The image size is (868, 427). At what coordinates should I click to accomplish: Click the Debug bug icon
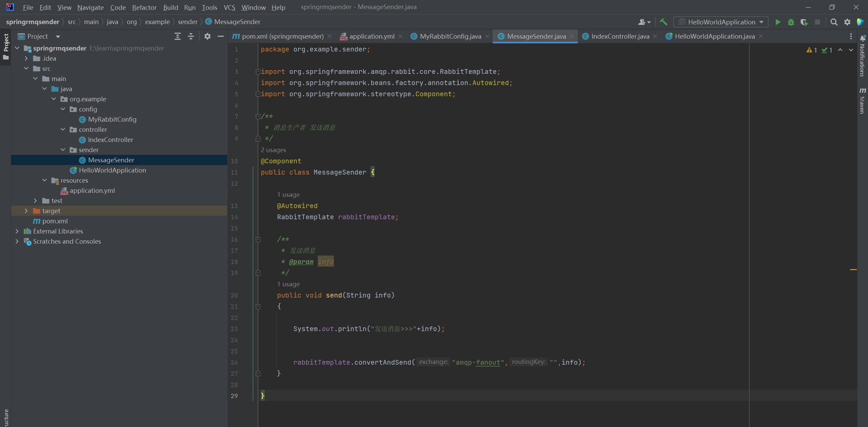[x=791, y=22]
